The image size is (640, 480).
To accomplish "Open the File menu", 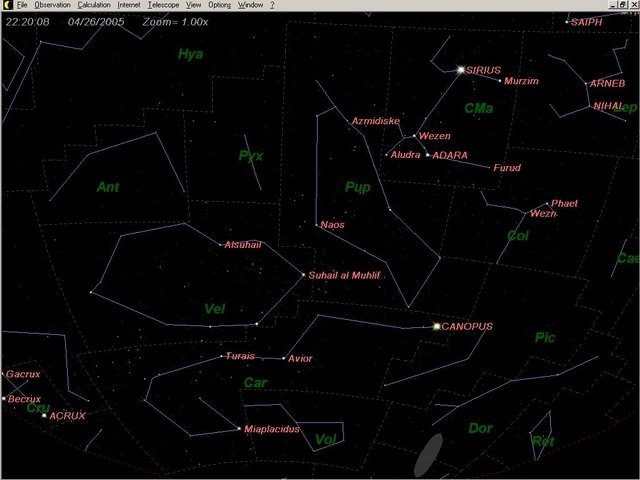I will pos(21,5).
